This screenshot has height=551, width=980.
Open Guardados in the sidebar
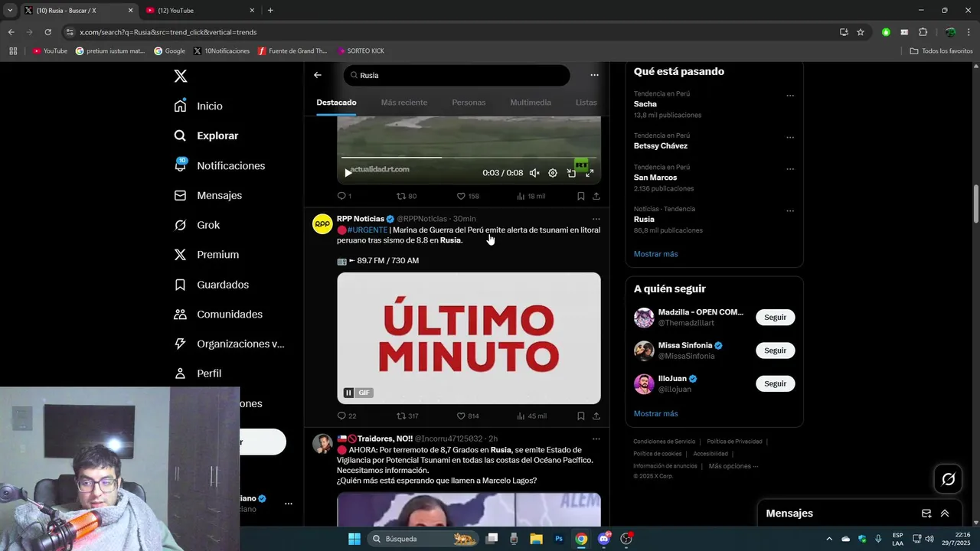point(211,285)
